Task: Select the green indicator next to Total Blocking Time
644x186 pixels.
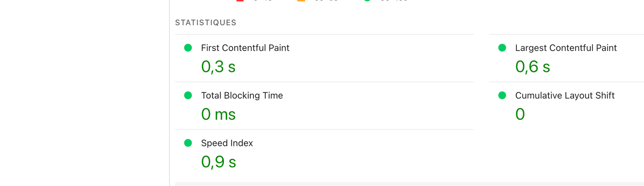Action: [188, 95]
